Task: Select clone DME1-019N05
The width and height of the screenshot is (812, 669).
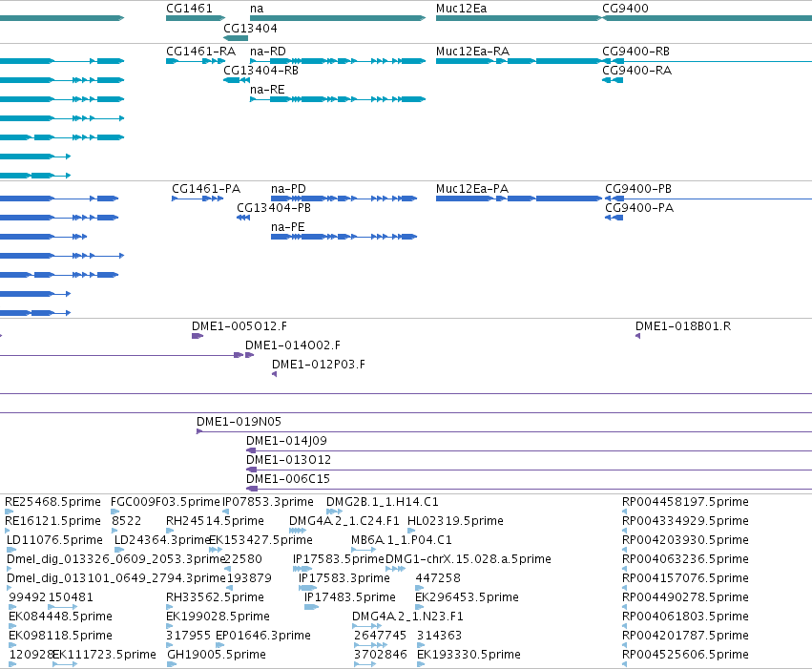Action: [x=239, y=422]
